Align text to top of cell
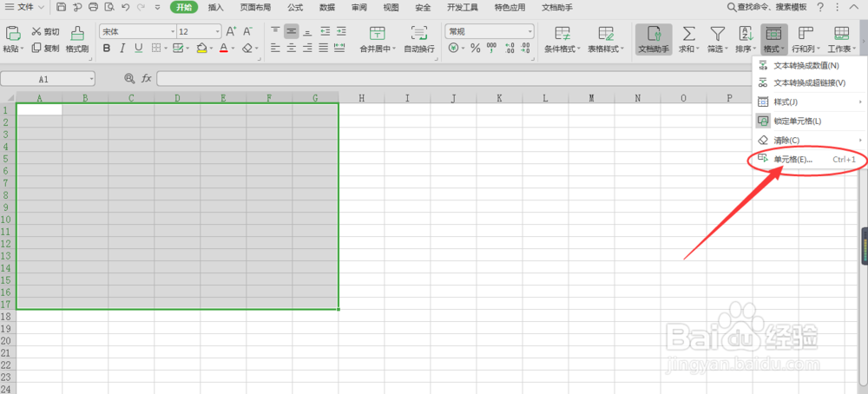Screen dimensions: 868x394 [275, 31]
